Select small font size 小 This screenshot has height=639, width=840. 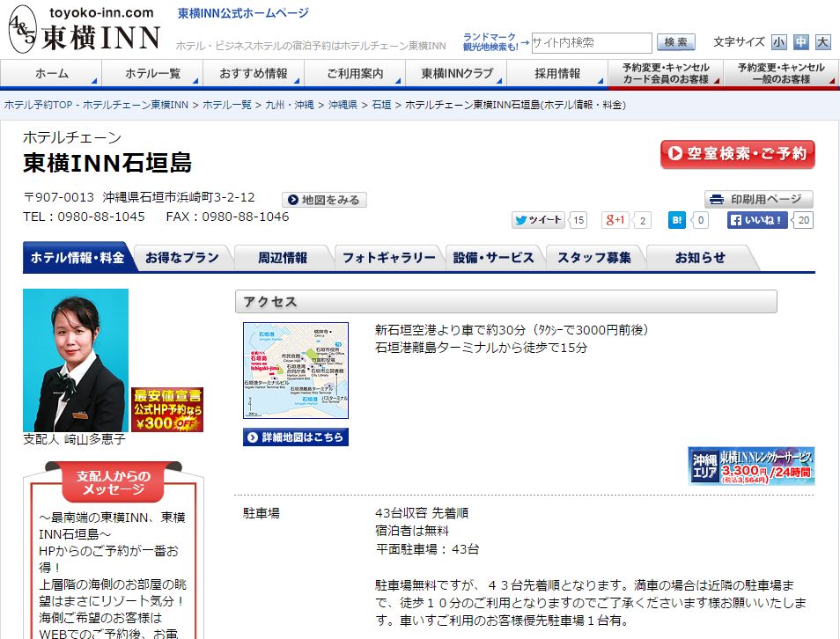(x=779, y=41)
